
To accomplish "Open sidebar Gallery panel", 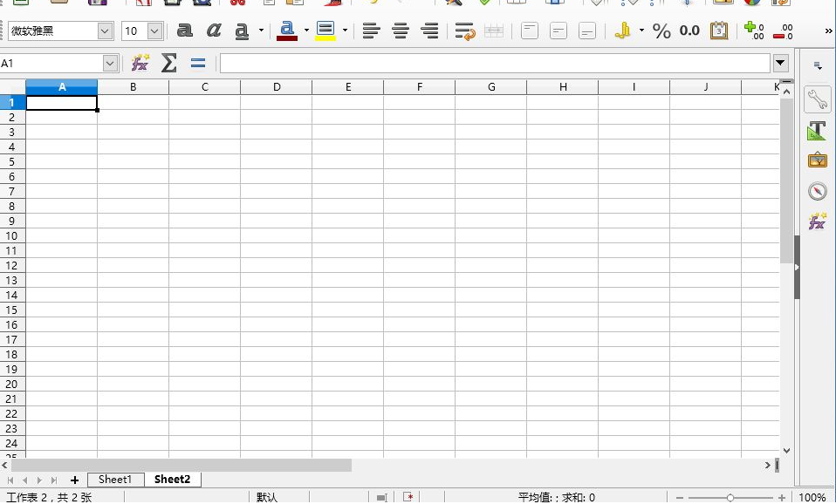I will (818, 160).
